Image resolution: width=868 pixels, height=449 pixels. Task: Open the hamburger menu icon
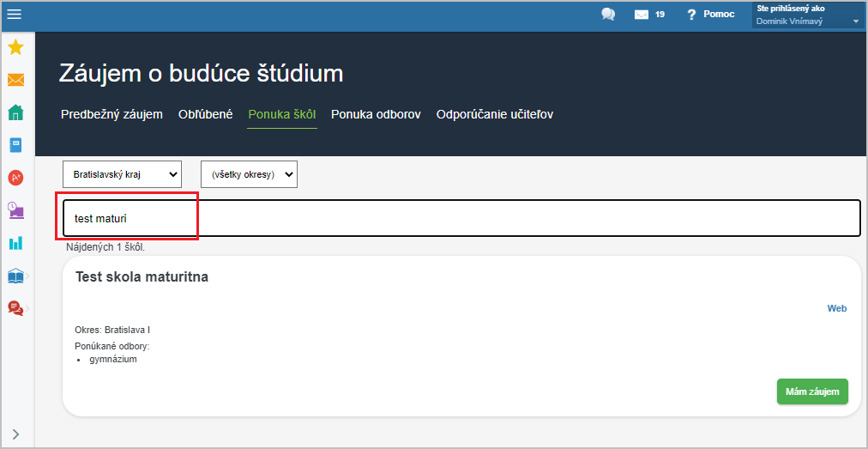14,15
